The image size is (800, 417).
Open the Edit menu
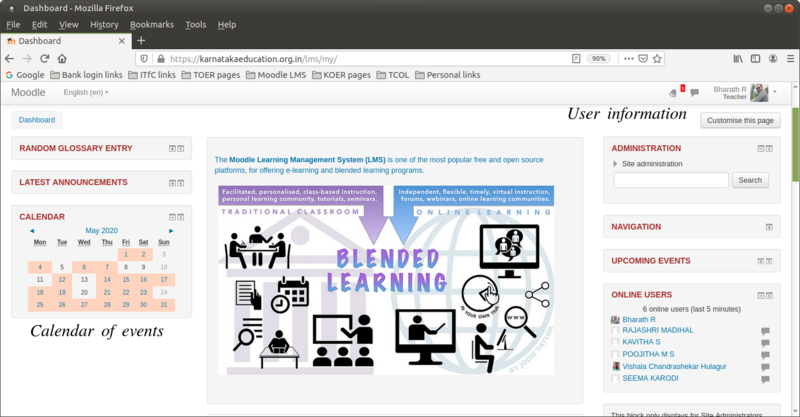[x=39, y=24]
